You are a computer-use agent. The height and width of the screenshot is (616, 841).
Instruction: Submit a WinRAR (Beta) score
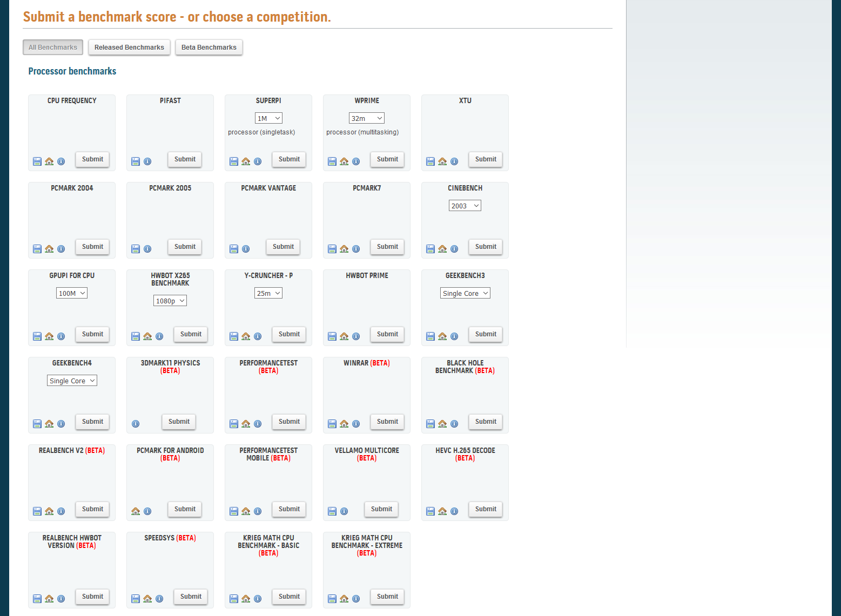pyautogui.click(x=387, y=422)
